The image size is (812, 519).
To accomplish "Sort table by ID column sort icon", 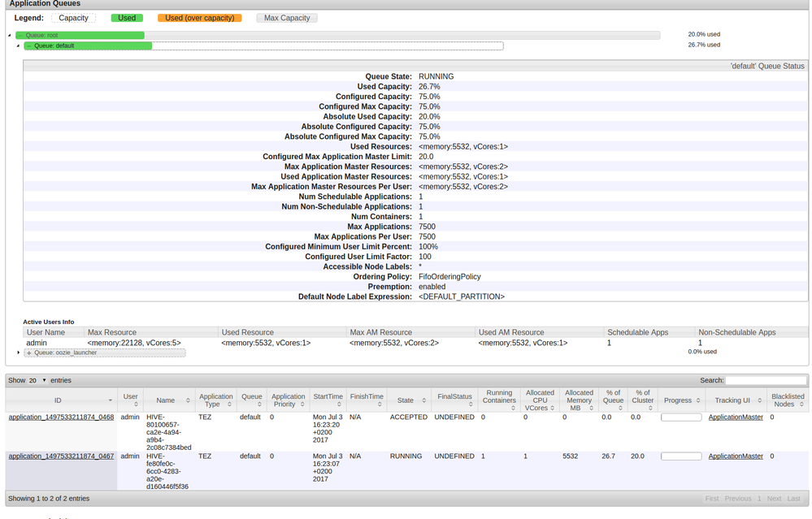I will point(111,400).
